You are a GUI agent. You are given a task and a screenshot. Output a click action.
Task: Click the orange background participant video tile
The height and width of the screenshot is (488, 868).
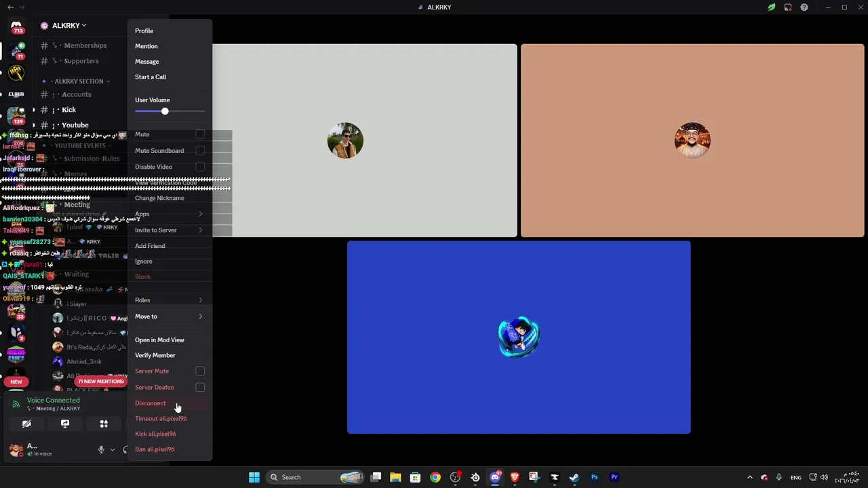coord(692,141)
